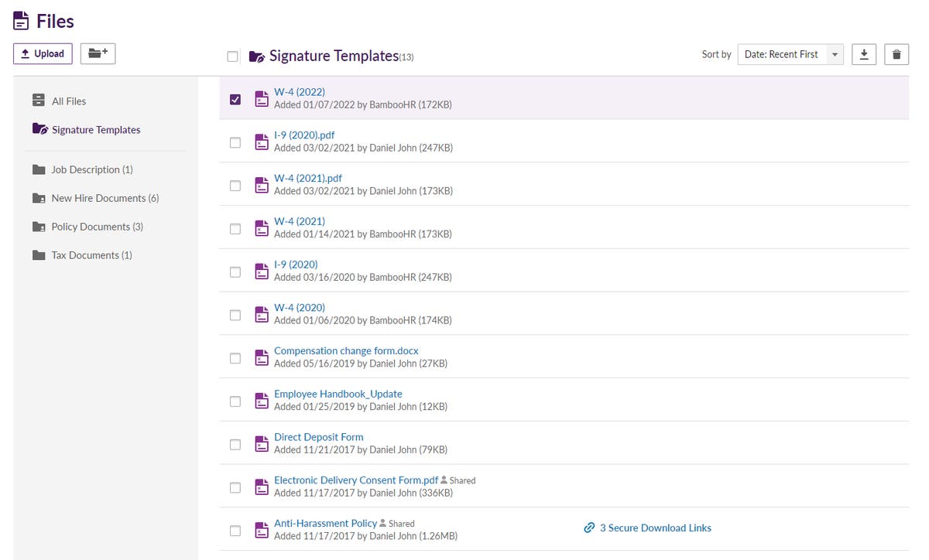
Task: Check the Compensation change form.docx checkbox
Action: (x=235, y=358)
